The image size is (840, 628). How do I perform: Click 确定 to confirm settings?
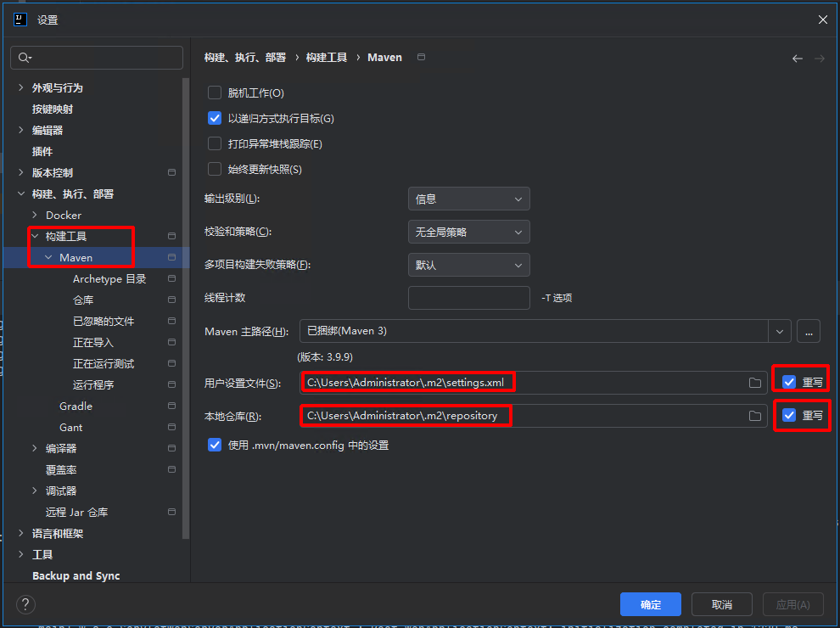[650, 604]
